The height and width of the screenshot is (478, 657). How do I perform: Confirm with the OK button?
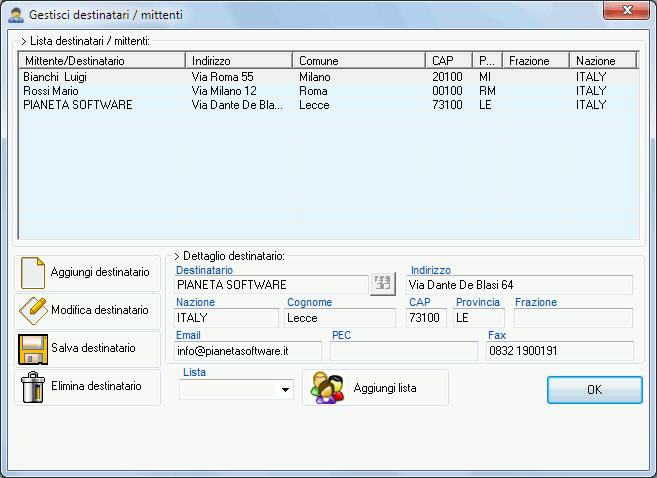click(x=595, y=390)
